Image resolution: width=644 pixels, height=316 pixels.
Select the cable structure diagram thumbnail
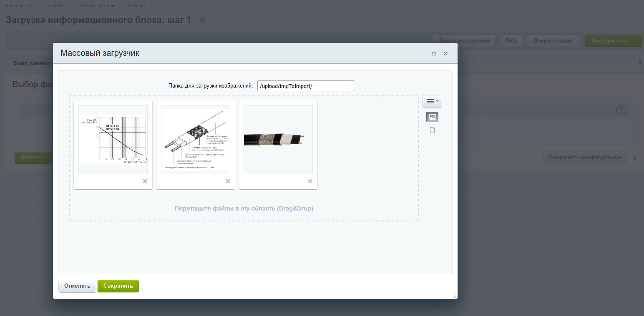(x=196, y=140)
